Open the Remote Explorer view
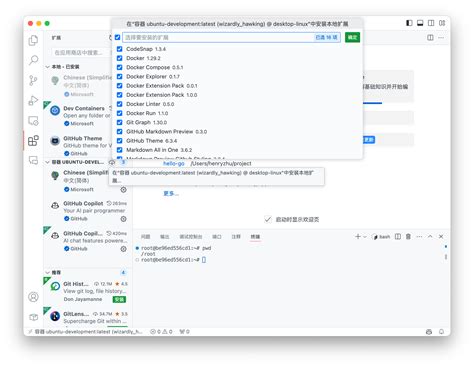The image size is (474, 367). [33, 121]
